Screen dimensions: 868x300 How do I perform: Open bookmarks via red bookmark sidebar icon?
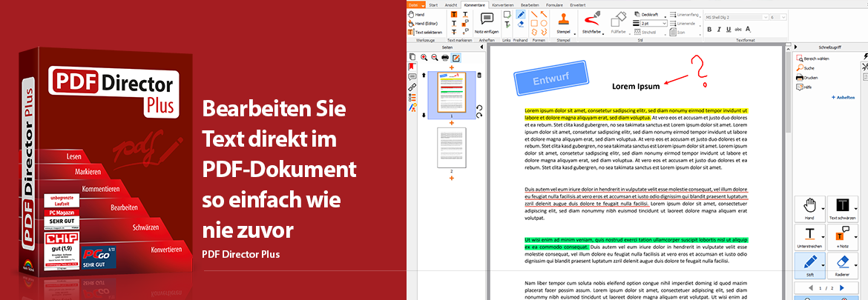[412, 67]
